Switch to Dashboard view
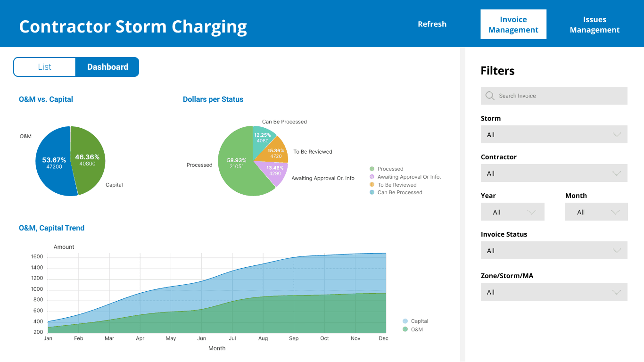Viewport: 644px width, 362px height. pos(107,67)
